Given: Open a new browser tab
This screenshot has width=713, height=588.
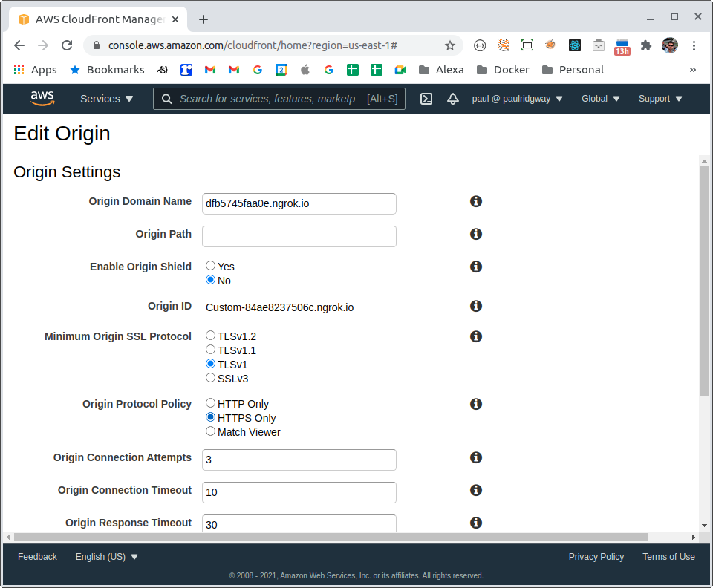Looking at the screenshot, I should 204,19.
